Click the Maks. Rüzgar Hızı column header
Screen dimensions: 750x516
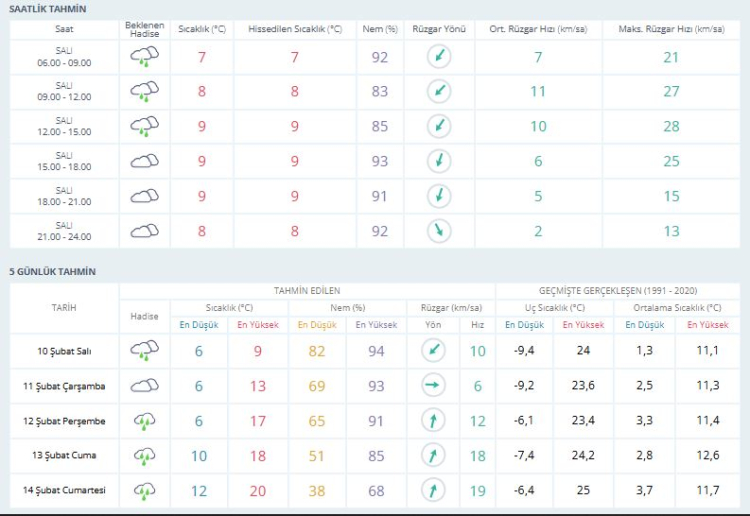click(x=671, y=29)
